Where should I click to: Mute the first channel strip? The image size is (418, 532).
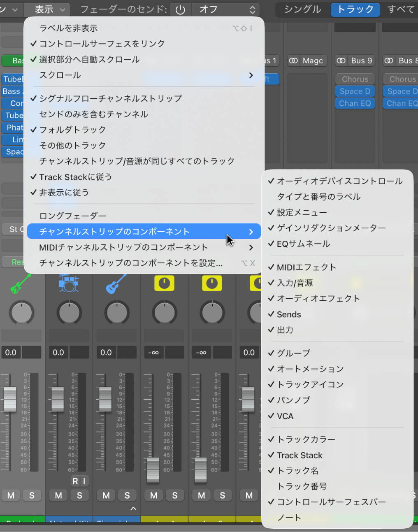[11, 495]
